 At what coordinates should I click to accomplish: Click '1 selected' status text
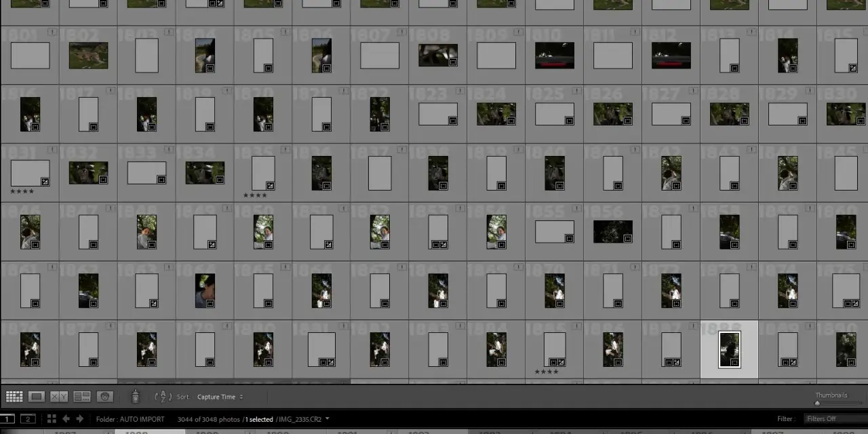258,419
